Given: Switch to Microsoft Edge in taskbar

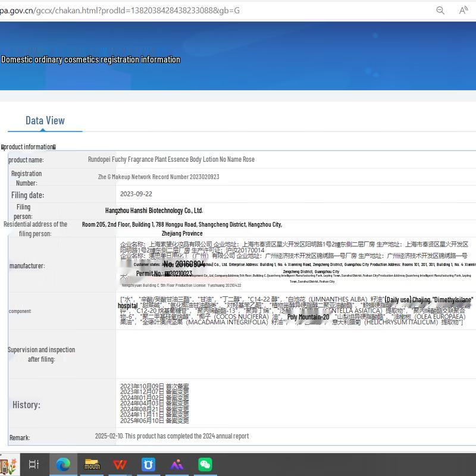Looking at the screenshot, I should 63,464.
